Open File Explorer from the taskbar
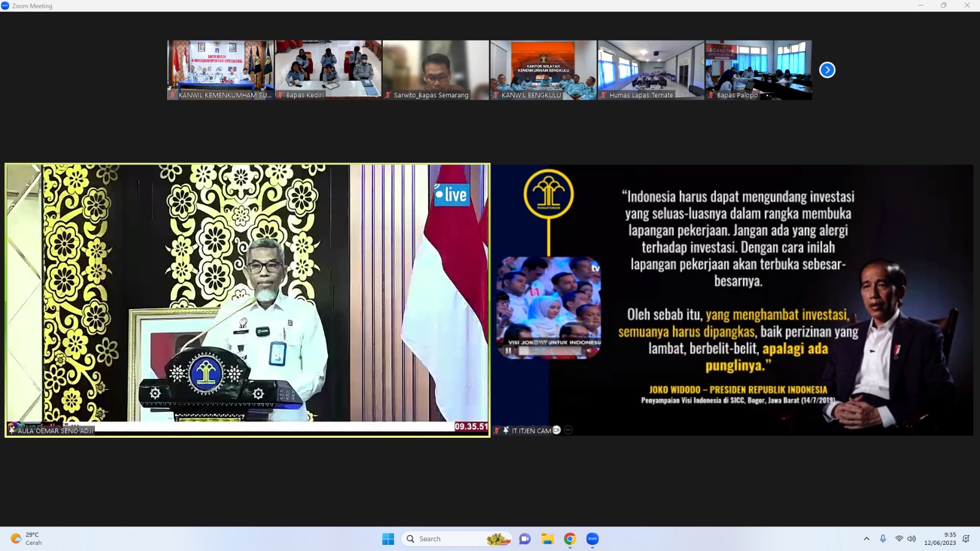 547,539
